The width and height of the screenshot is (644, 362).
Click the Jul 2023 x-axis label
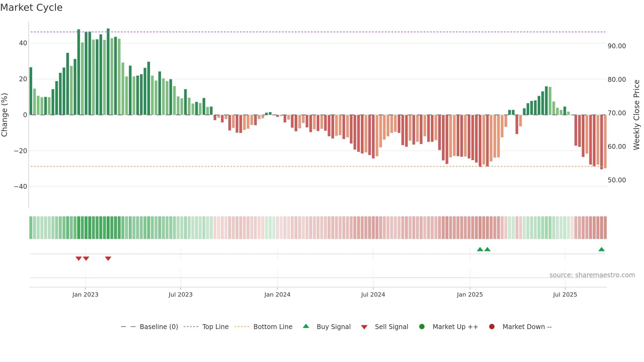tap(181, 294)
